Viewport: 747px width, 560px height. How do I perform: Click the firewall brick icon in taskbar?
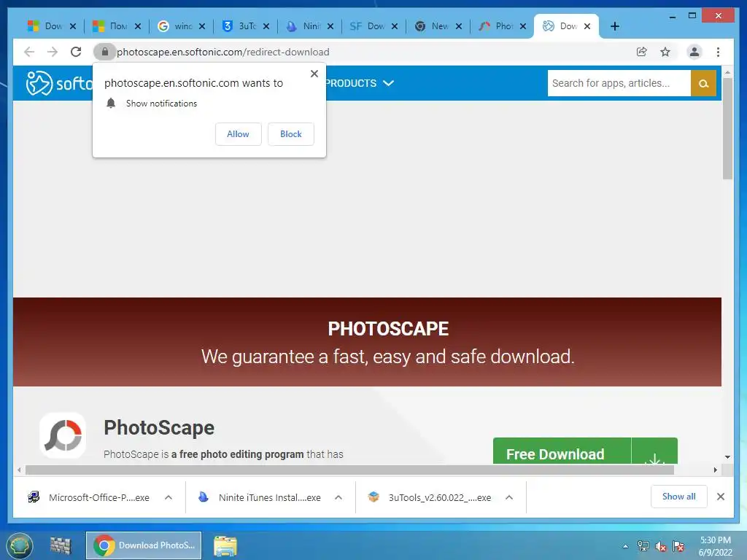pos(61,545)
